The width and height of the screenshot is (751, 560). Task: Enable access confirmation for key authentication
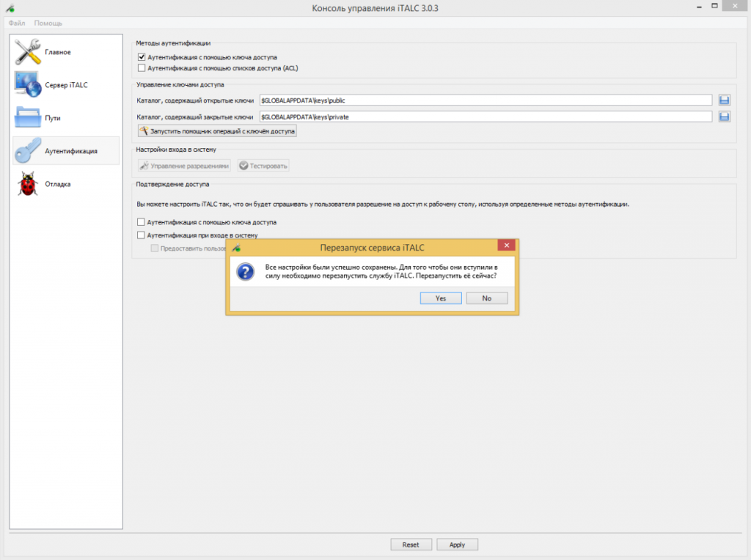[x=141, y=222]
